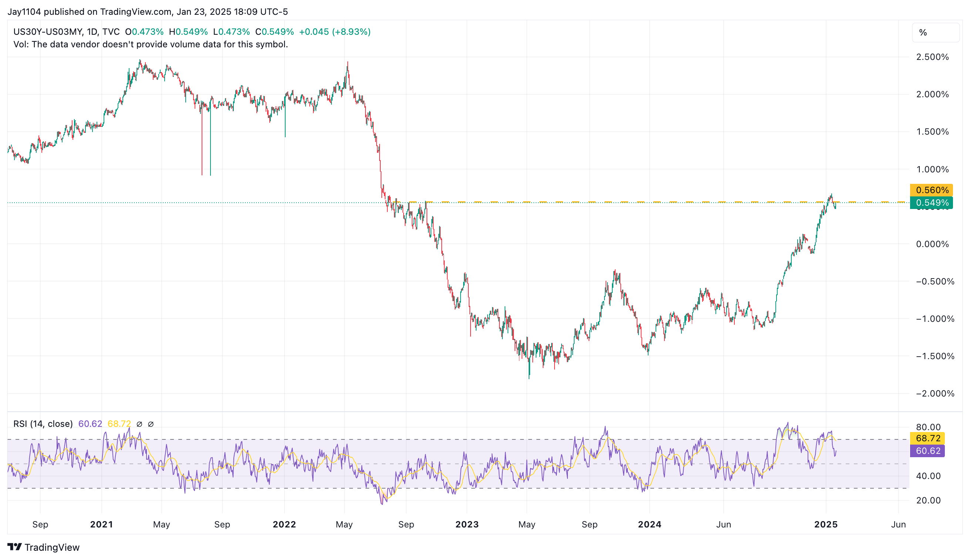
Task: Click the 40.00 RSI axis label
Action: pos(928,476)
